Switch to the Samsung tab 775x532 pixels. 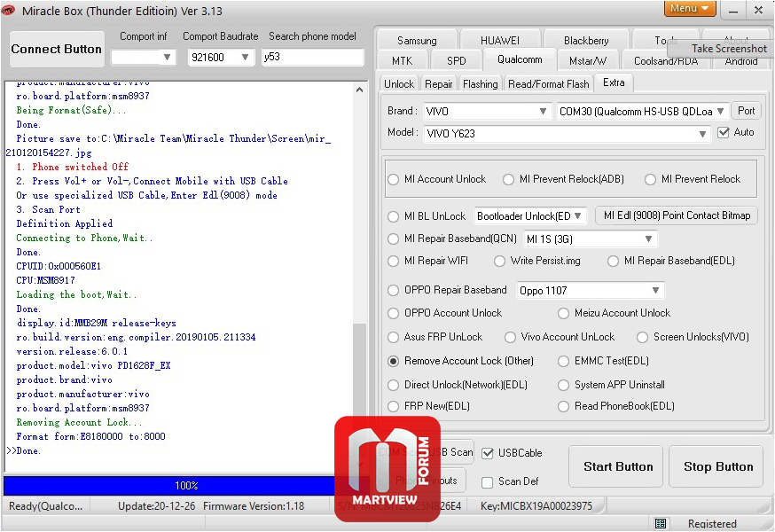[x=417, y=41]
